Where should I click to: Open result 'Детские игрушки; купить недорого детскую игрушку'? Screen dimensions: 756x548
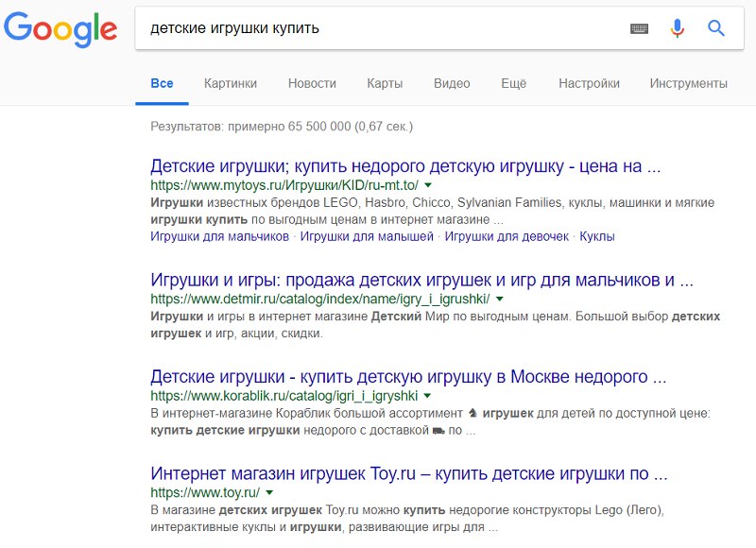[405, 166]
